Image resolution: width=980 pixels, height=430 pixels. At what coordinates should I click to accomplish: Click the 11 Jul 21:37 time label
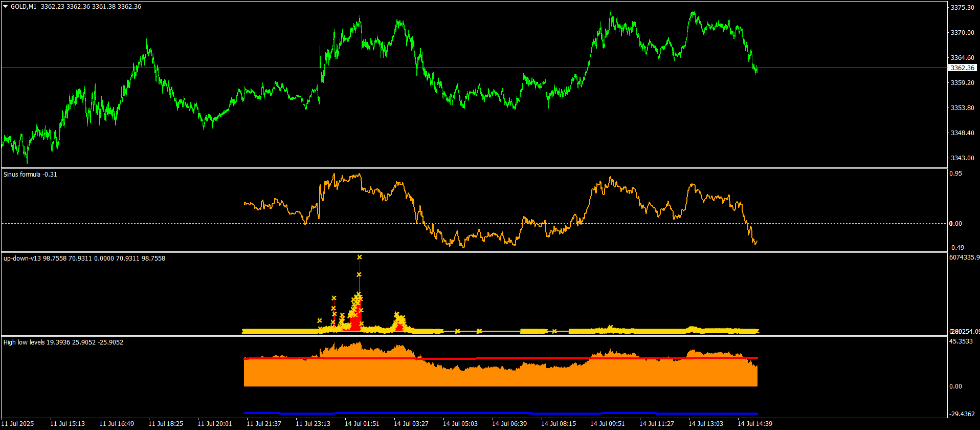(264, 424)
